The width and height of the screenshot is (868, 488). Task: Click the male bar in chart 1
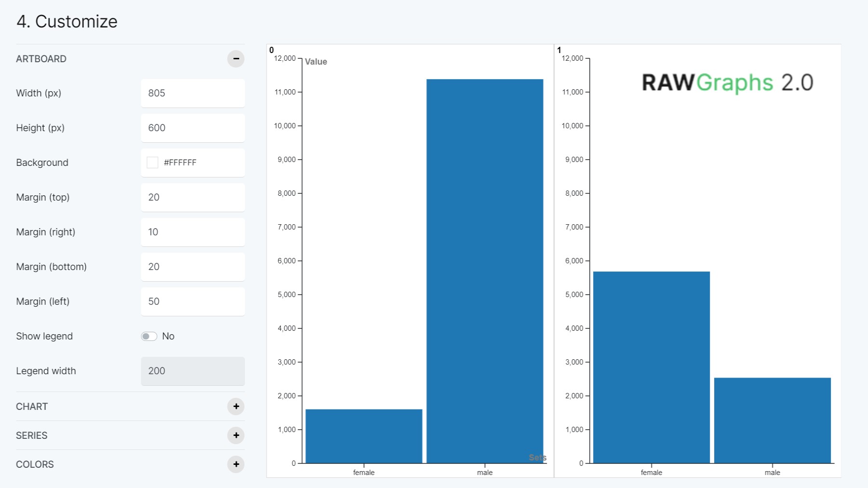pyautogui.click(x=772, y=420)
